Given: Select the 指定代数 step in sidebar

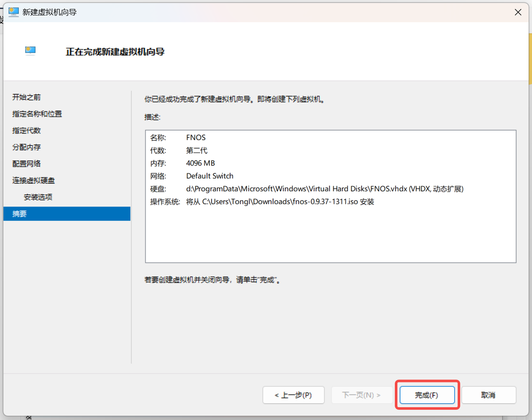Looking at the screenshot, I should pos(26,131).
